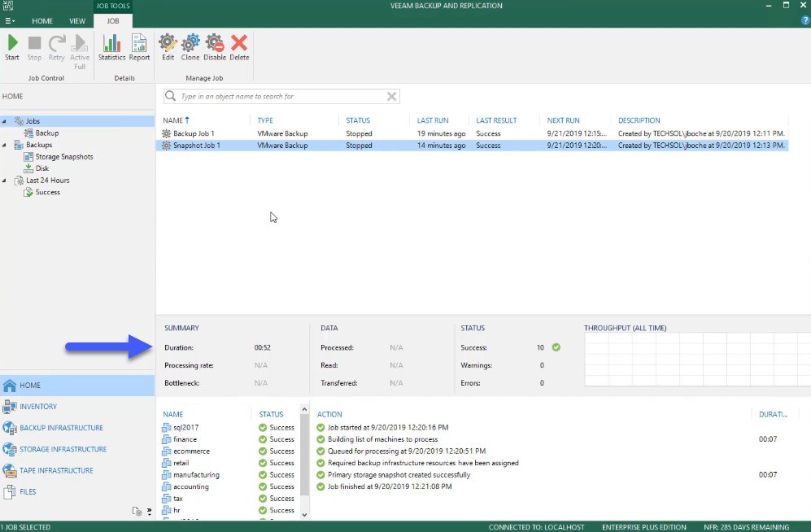Select sql2017 machine in list

click(x=185, y=428)
